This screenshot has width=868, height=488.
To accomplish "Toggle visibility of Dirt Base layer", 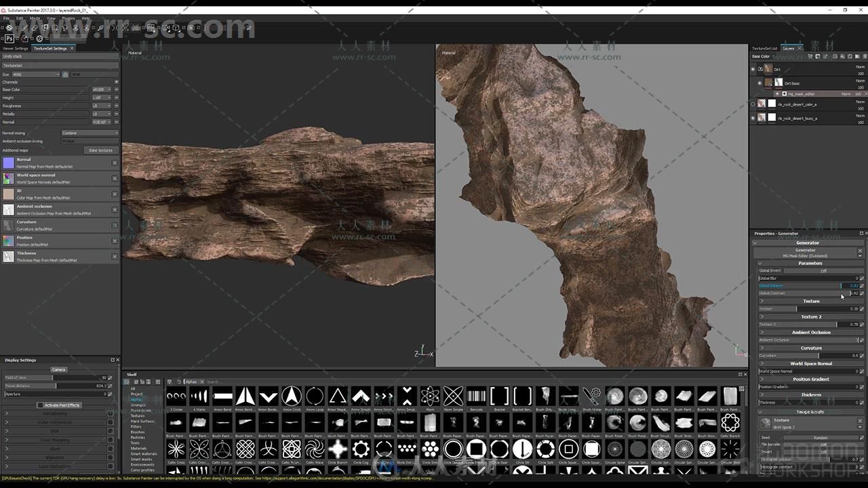I will (759, 83).
